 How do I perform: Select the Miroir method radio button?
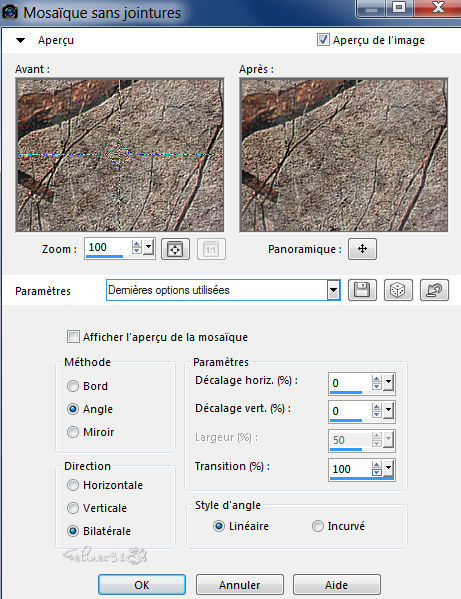[x=73, y=432]
